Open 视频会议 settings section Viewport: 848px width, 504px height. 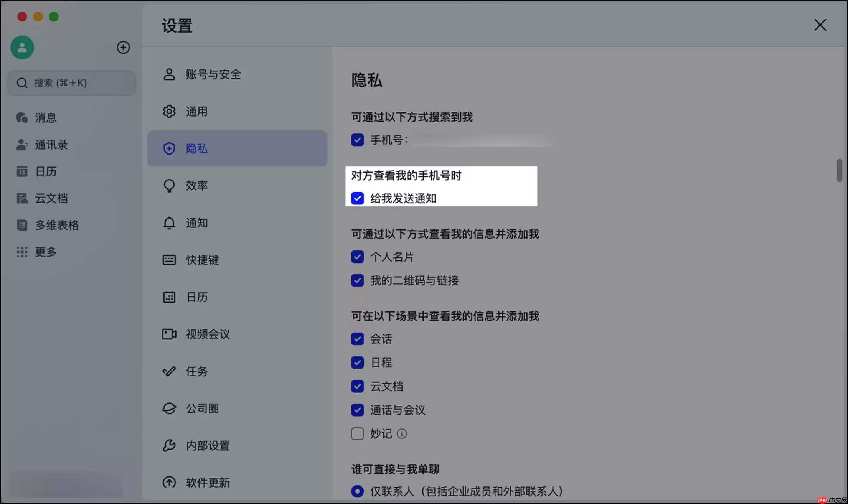(x=208, y=334)
